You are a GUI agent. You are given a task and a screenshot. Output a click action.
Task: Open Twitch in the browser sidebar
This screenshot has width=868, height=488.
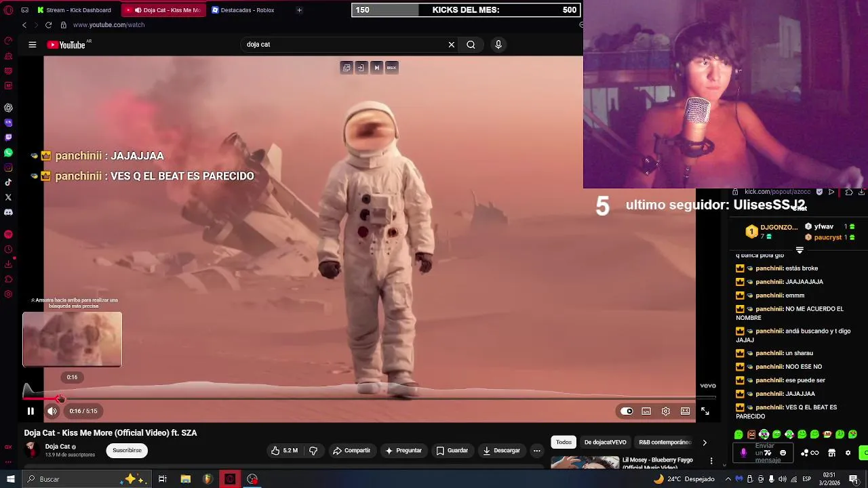tap(8, 138)
